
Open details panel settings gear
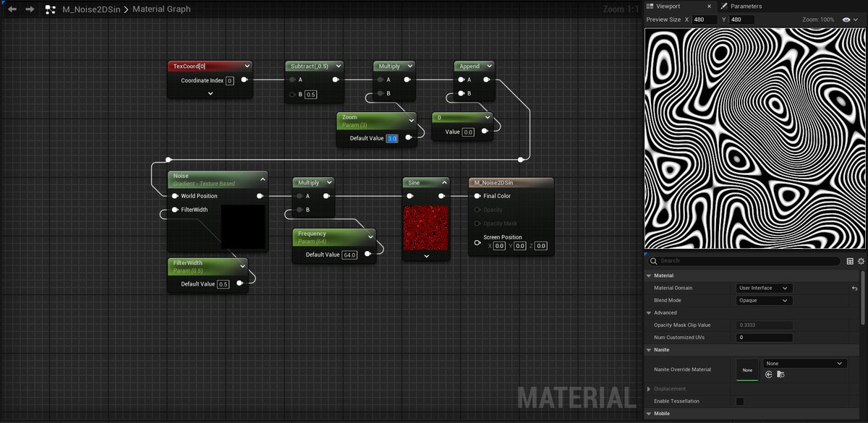tap(861, 261)
